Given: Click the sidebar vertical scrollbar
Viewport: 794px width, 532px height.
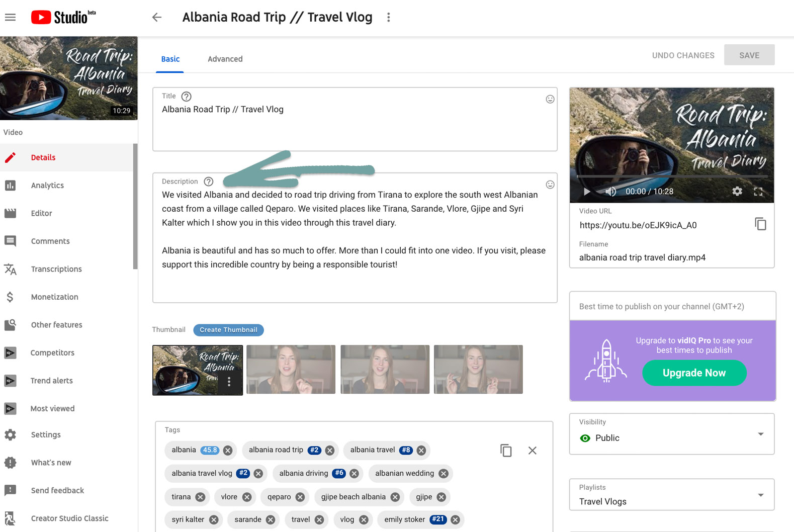Looking at the screenshot, I should (135, 206).
